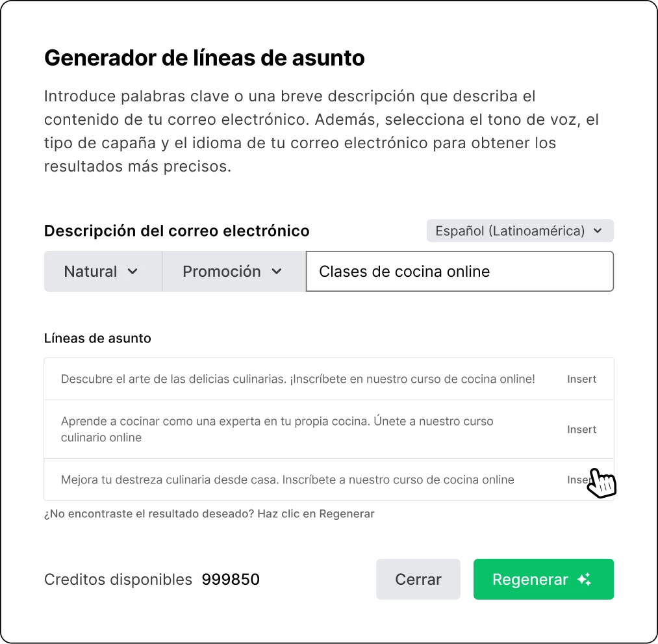Select the 'Aprende a cocinar como una experta' text
The width and height of the screenshot is (658, 644).
click(x=277, y=430)
